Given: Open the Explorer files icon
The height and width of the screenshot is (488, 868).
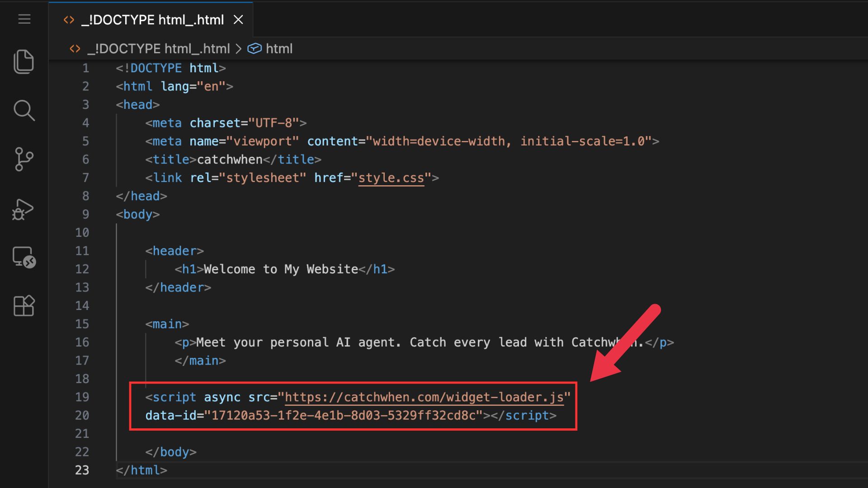Looking at the screenshot, I should pos(24,61).
